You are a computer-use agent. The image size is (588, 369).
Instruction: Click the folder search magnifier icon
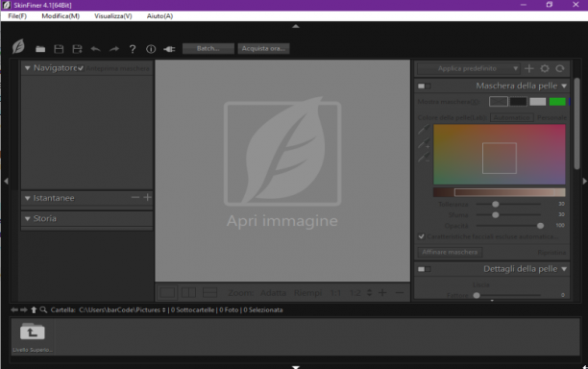click(x=43, y=309)
